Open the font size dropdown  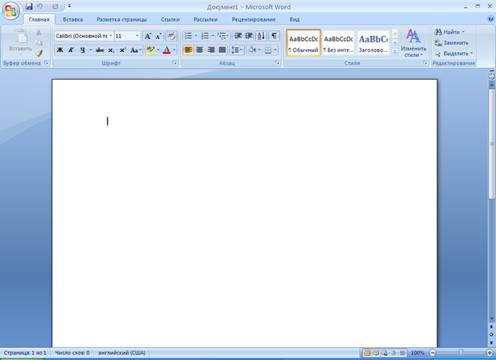[137, 36]
